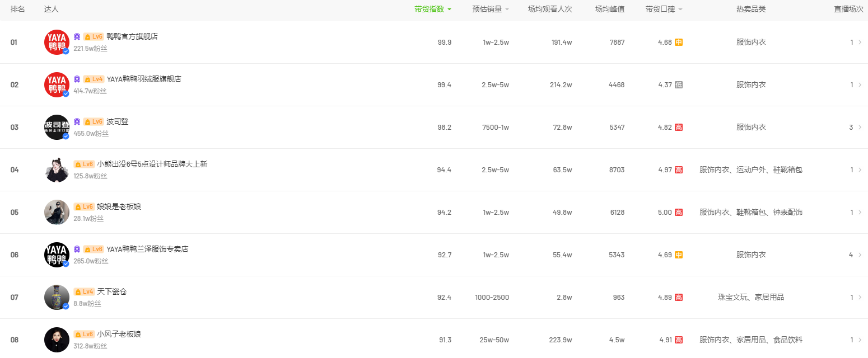Expand live sessions arrow for 波司登 row
This screenshot has width=868, height=358.
860,127
